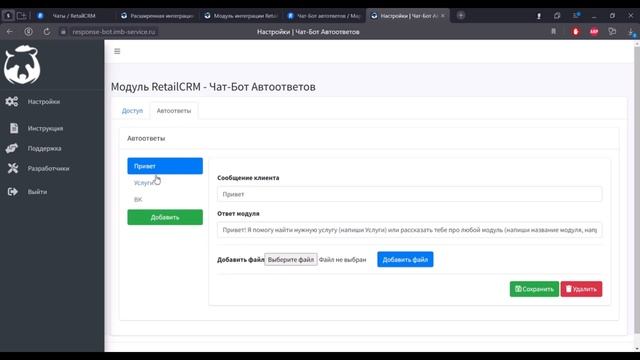Screen dimensions: 640x360
Task: Click the bear logo in sidebar
Action: coord(22,65)
